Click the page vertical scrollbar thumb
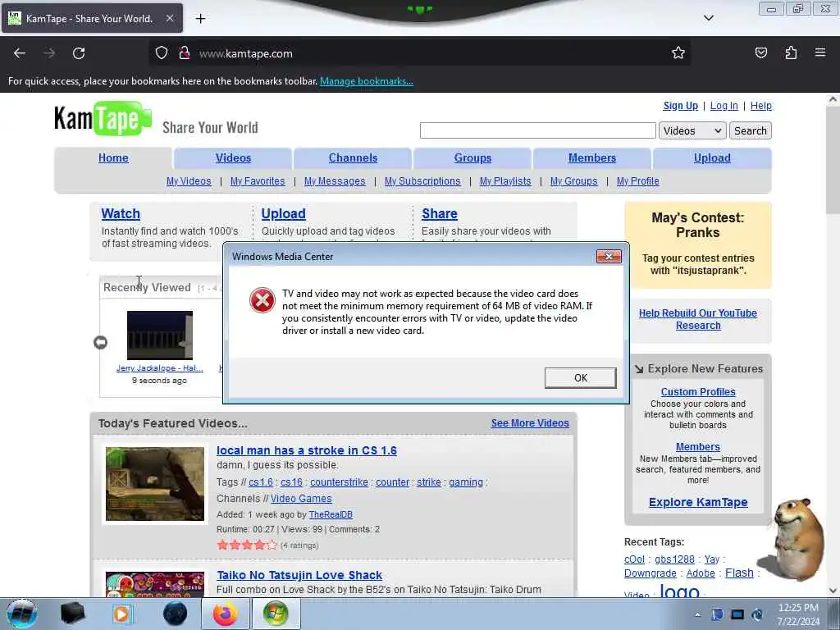This screenshot has width=840, height=630. click(833, 160)
